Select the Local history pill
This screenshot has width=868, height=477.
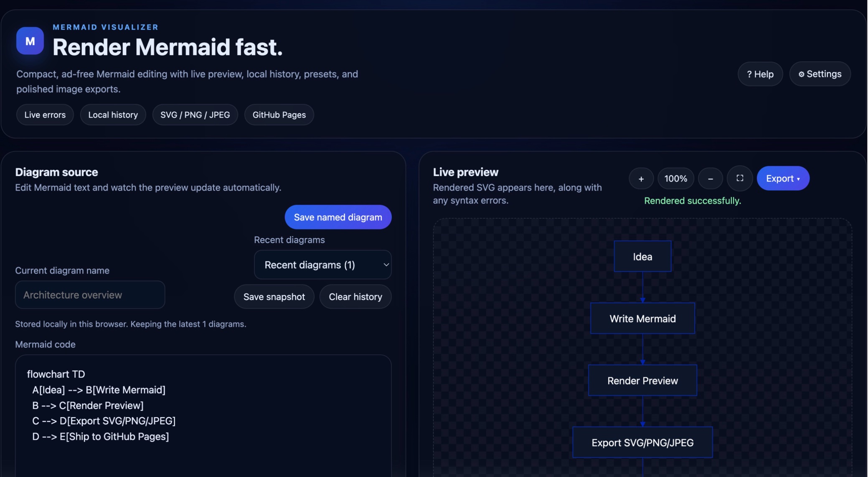tap(113, 115)
